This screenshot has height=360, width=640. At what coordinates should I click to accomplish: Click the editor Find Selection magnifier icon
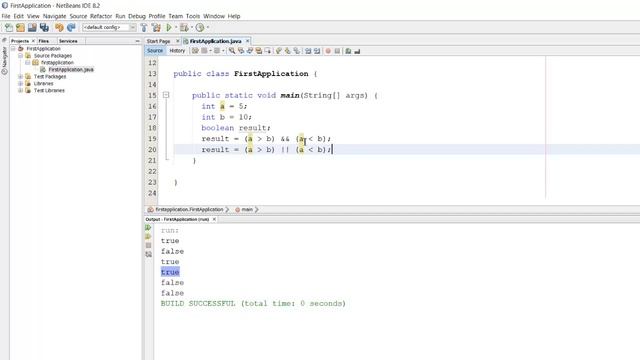(x=232, y=51)
